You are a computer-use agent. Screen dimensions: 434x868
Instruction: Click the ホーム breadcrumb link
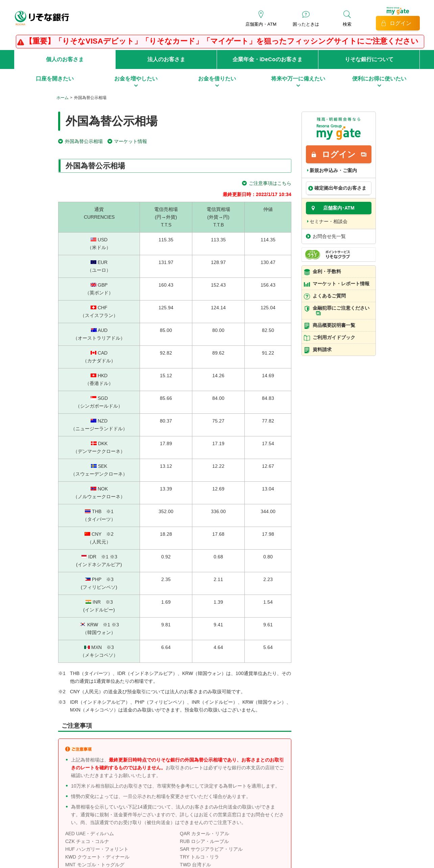tap(63, 98)
